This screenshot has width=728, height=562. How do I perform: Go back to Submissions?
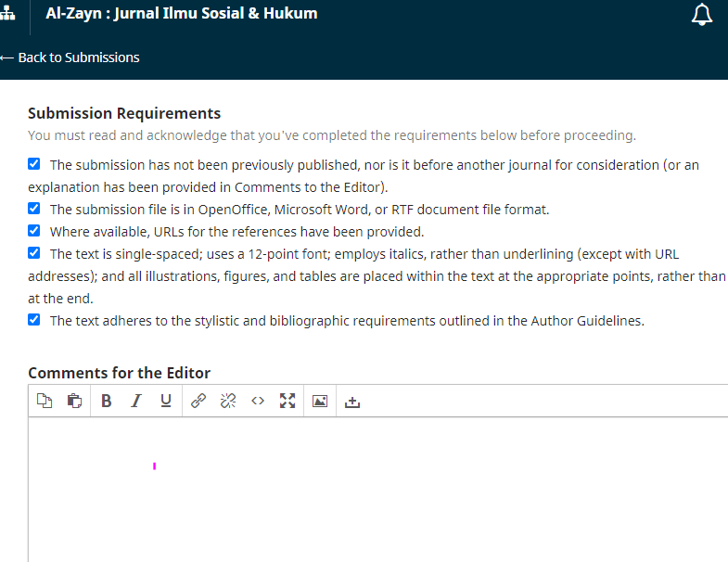pyautogui.click(x=70, y=57)
